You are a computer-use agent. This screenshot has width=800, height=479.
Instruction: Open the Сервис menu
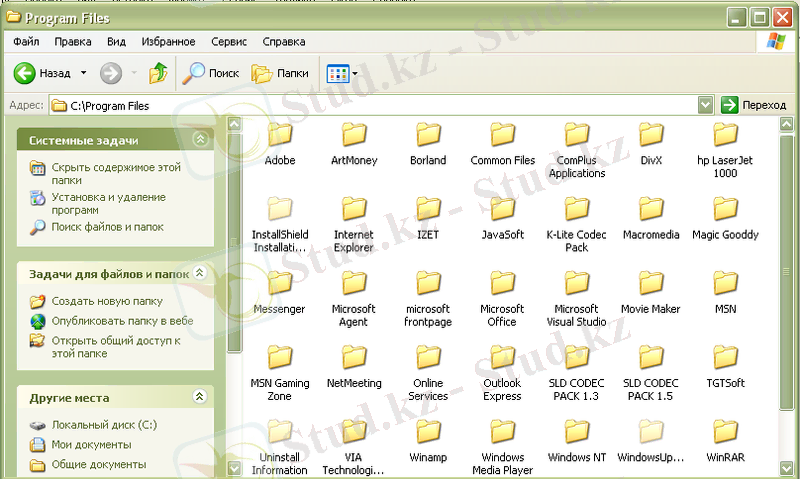point(229,42)
